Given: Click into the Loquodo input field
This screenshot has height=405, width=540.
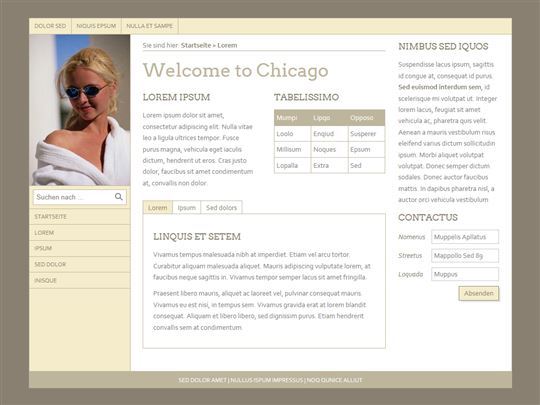Looking at the screenshot, I should [465, 274].
